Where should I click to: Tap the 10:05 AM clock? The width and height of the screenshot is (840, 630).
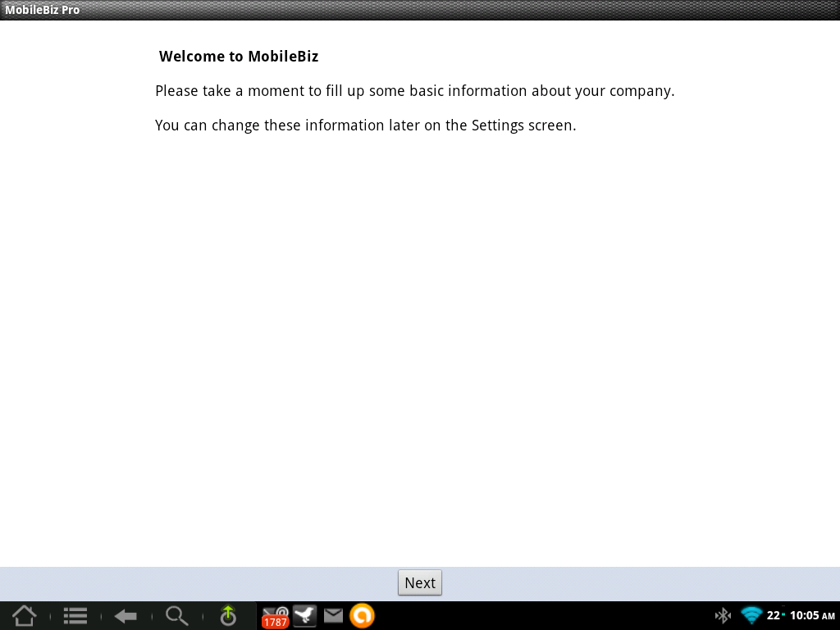[x=812, y=615]
